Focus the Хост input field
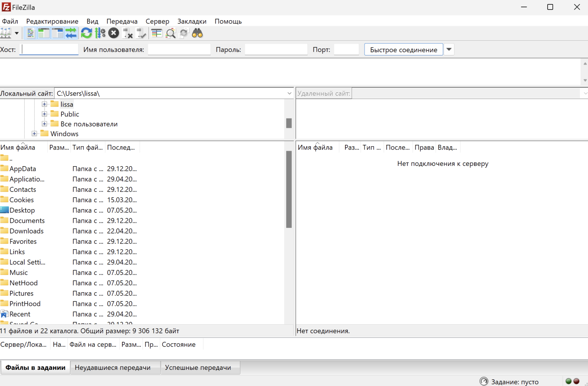 point(49,49)
